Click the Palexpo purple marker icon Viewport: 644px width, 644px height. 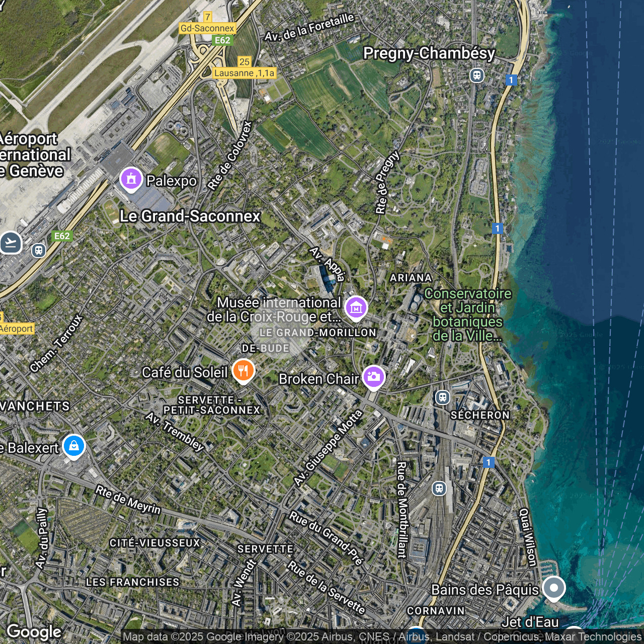coord(131,179)
